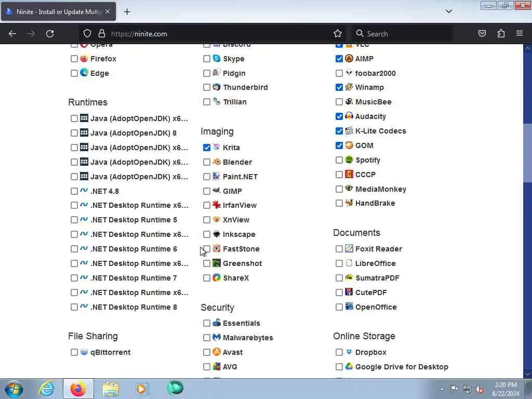
Task: Close the Ninite tab
Action: (108, 11)
